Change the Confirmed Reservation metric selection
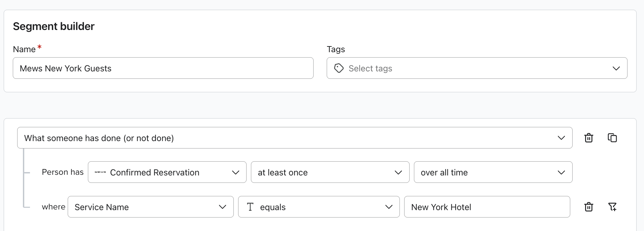 coord(167,172)
